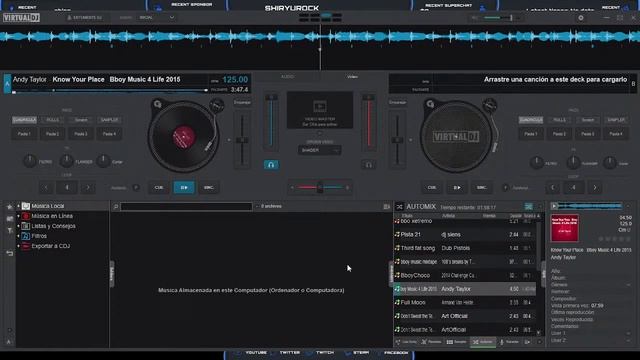Expand Música en Línea folder
The width and height of the screenshot is (640, 360).
[x=18, y=216]
